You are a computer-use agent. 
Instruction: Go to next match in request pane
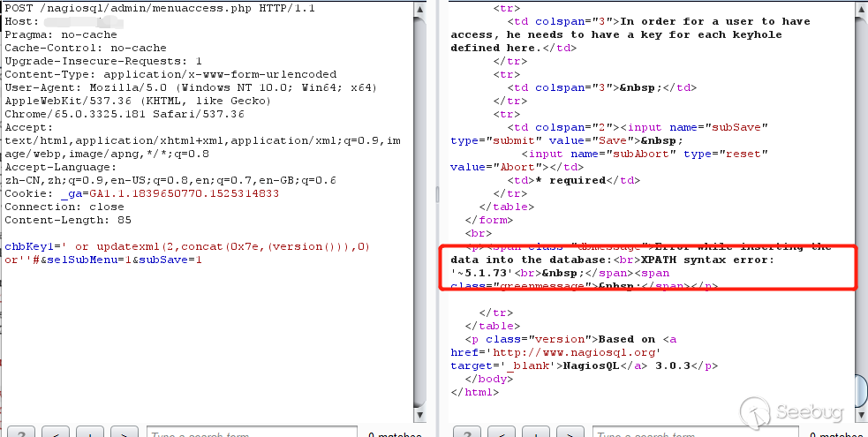point(124,432)
